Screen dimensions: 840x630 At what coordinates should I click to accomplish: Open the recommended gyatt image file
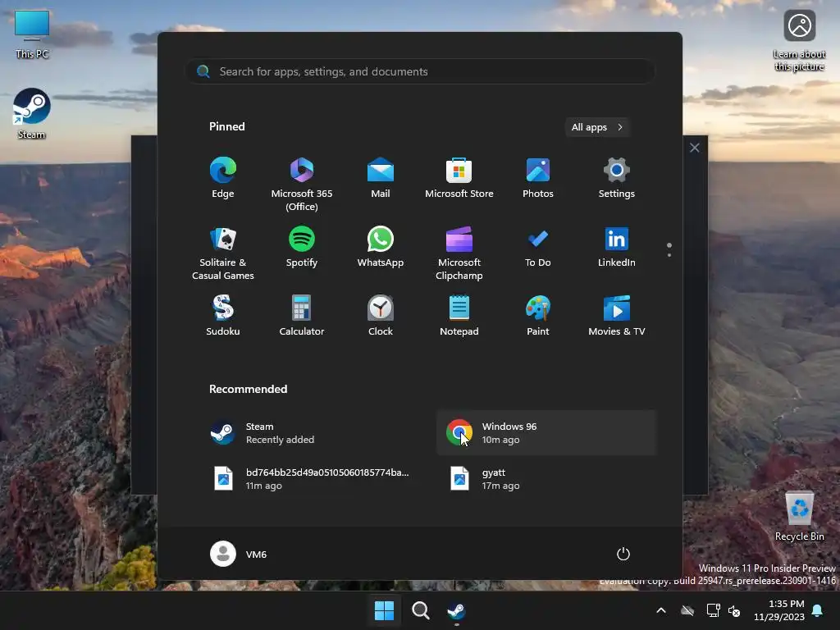click(546, 479)
